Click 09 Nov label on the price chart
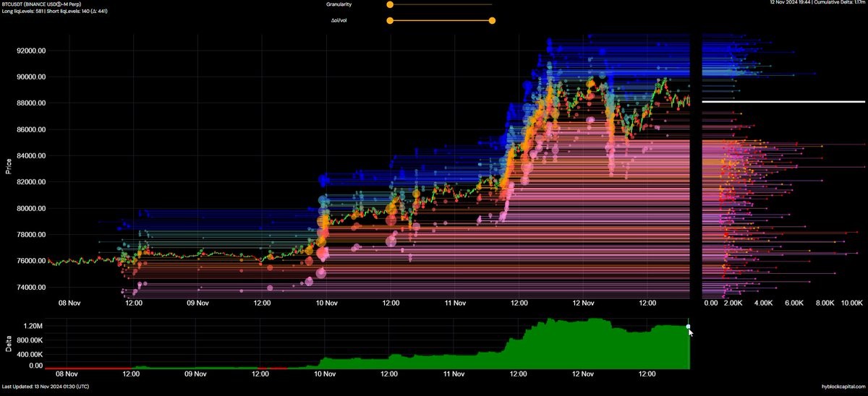This screenshot has height=396, width=868. tap(197, 304)
